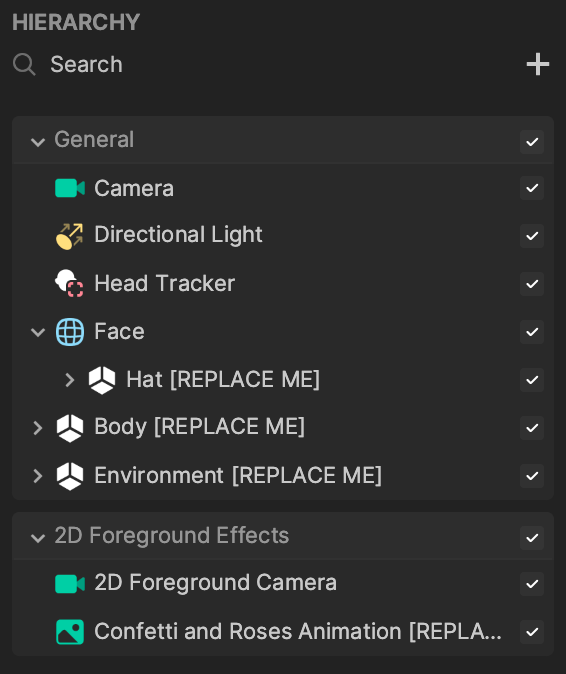Collapse the 2D Foreground Effects group
Viewport: 566px width, 674px height.
(38, 538)
